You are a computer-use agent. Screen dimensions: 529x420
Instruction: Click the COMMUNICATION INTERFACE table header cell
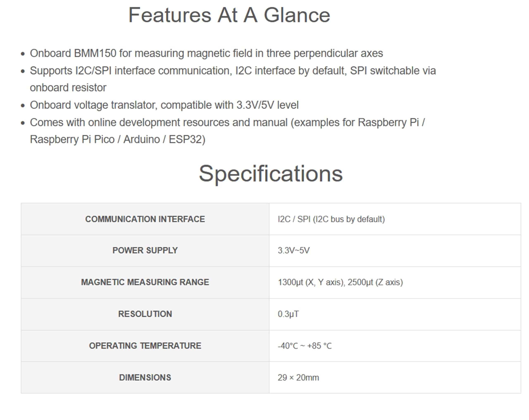(x=145, y=219)
